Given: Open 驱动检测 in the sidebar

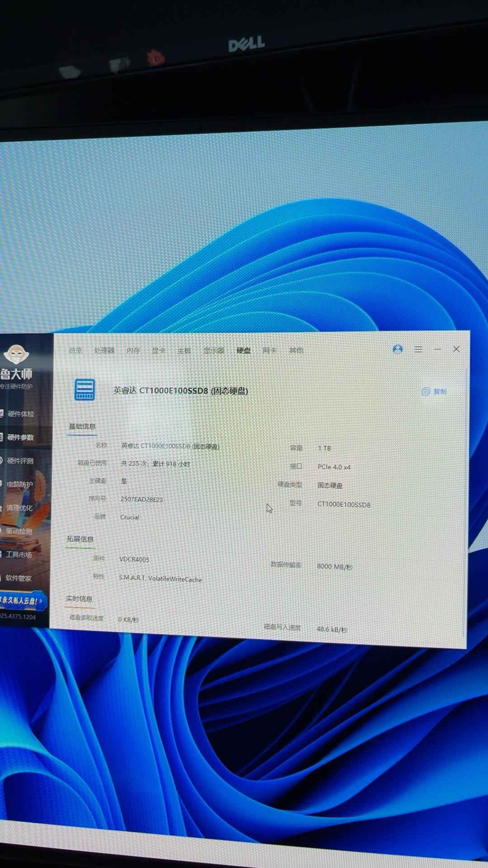Looking at the screenshot, I should pyautogui.click(x=17, y=531).
